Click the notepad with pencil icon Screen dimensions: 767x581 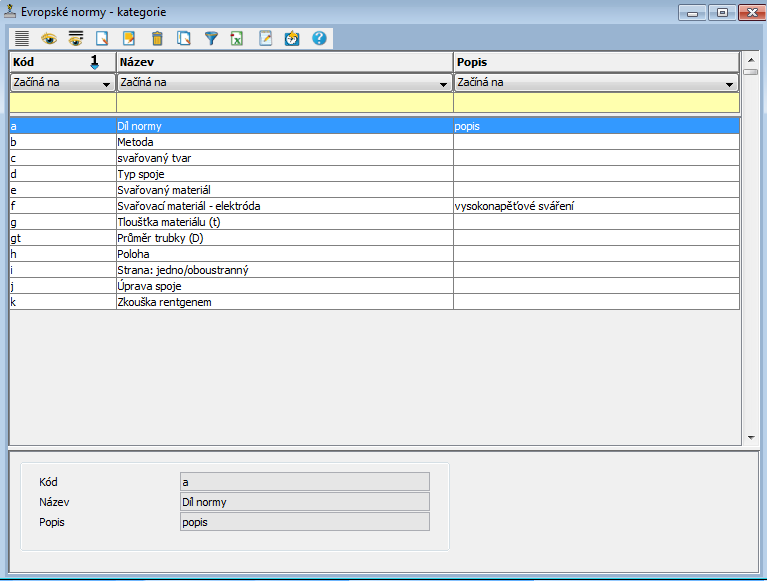265,39
